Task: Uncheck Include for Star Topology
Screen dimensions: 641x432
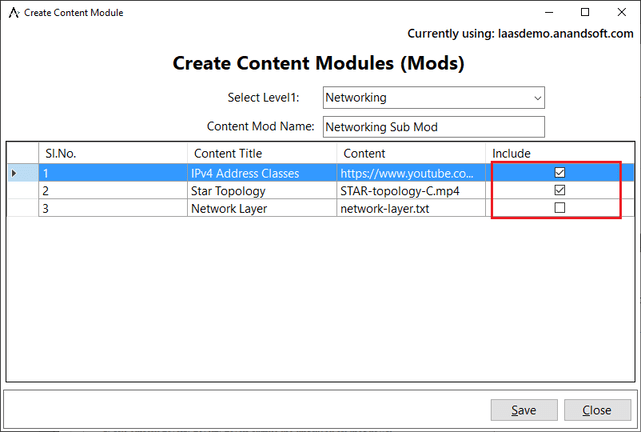Action: click(x=560, y=190)
